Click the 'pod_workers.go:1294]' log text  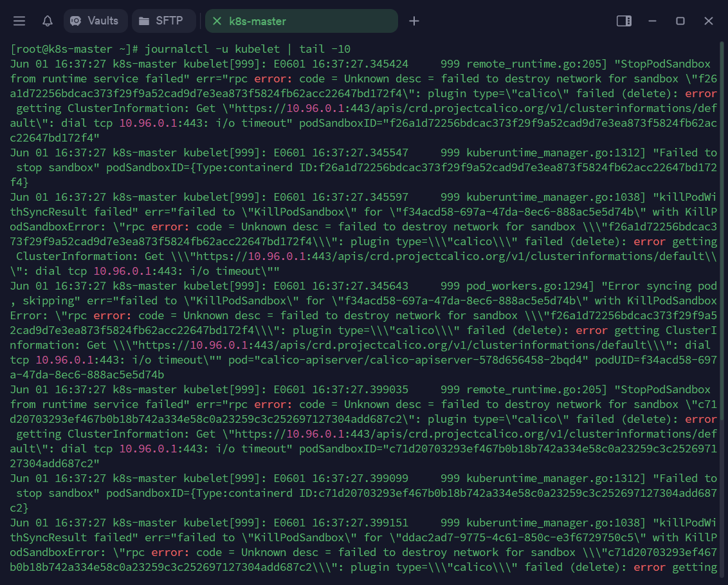pyautogui.click(x=530, y=286)
